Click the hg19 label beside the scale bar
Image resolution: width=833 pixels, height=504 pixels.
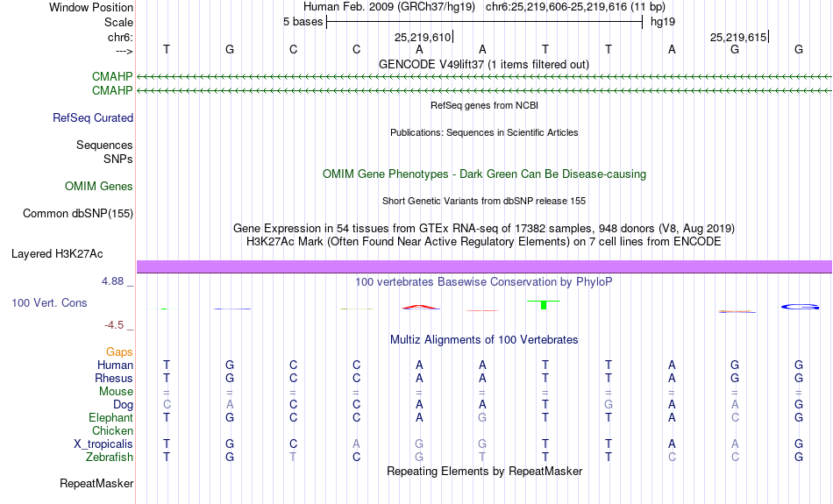(x=663, y=22)
